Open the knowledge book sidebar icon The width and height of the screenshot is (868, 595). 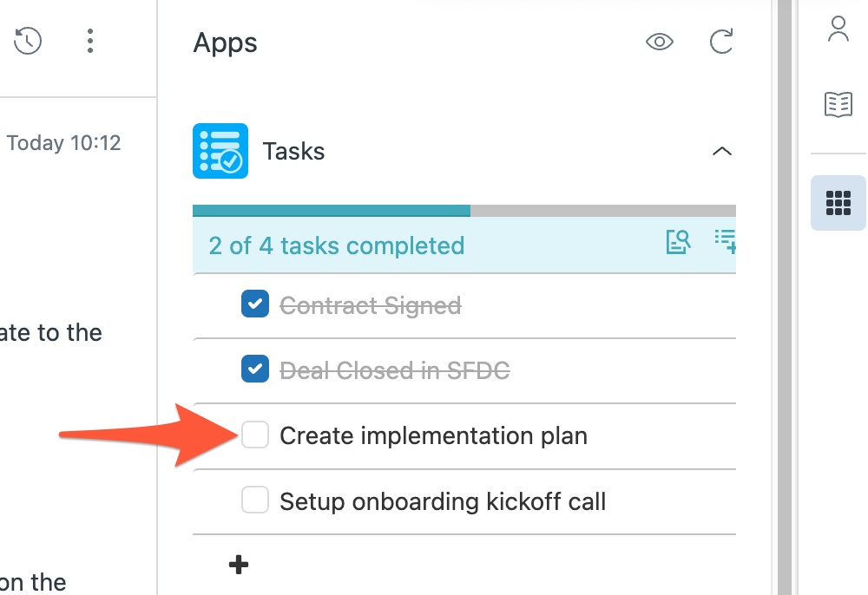pos(838,104)
